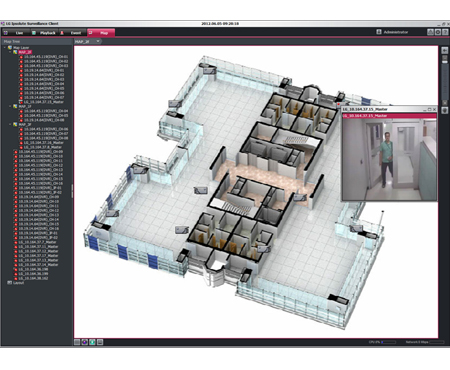The width and height of the screenshot is (450, 370).
Task: Switch to the Playback tab
Action: click(44, 33)
